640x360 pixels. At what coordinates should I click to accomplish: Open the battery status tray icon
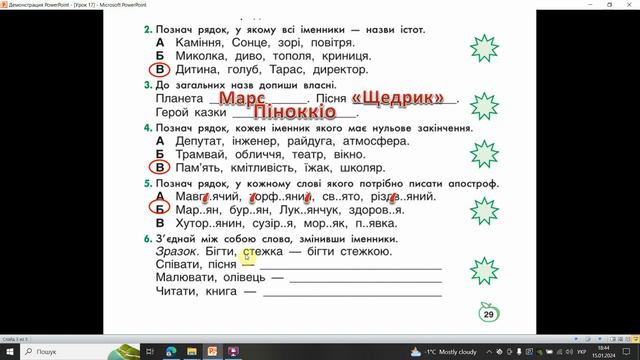(x=549, y=351)
